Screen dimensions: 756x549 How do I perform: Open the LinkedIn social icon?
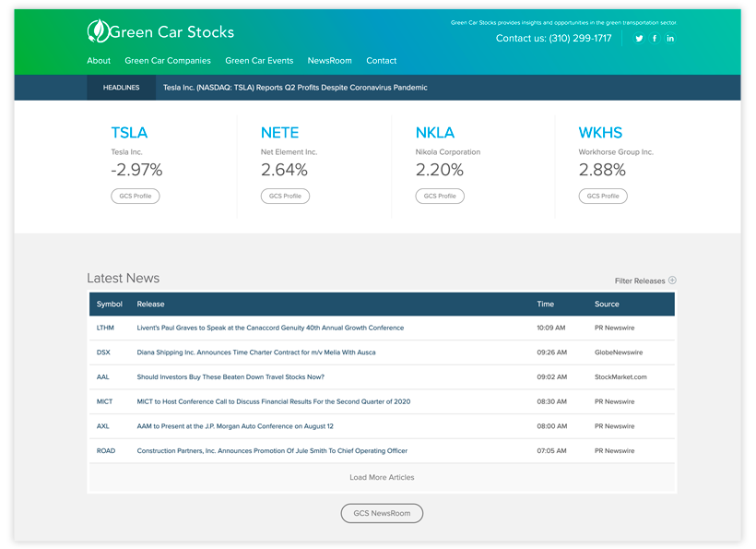670,39
